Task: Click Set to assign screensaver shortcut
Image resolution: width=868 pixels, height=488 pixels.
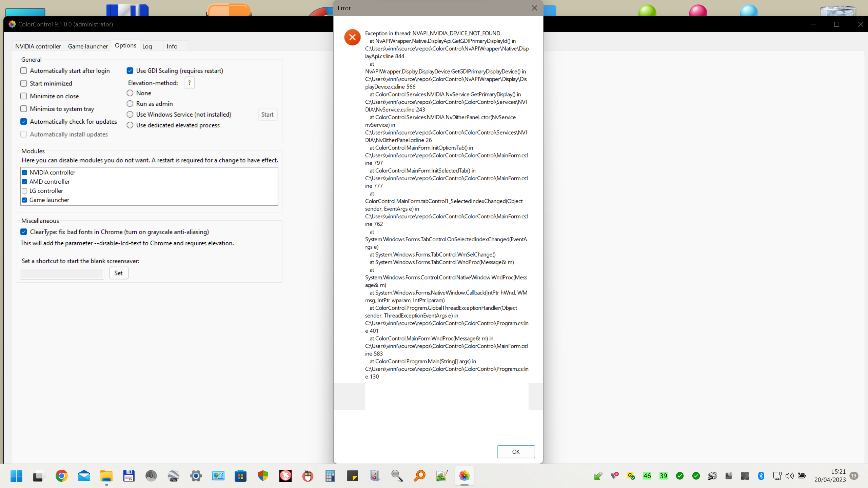Action: point(119,273)
